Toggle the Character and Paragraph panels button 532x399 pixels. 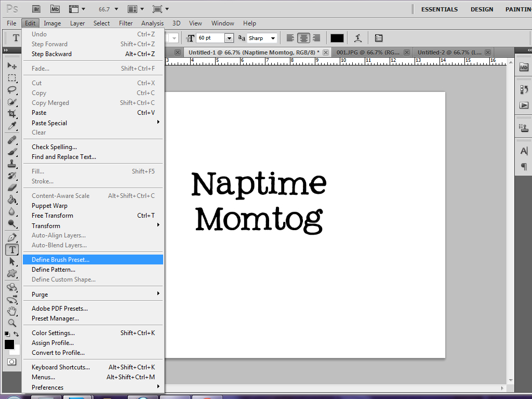point(379,38)
